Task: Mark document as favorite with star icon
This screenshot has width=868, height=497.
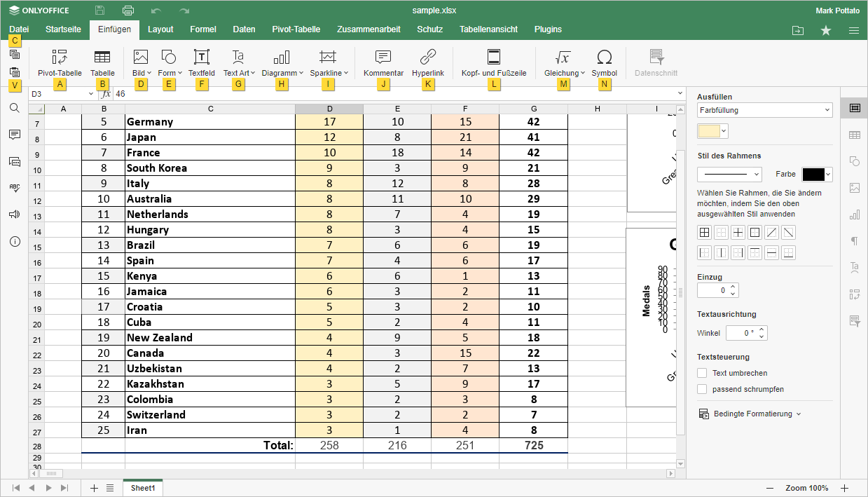Action: 826,30
